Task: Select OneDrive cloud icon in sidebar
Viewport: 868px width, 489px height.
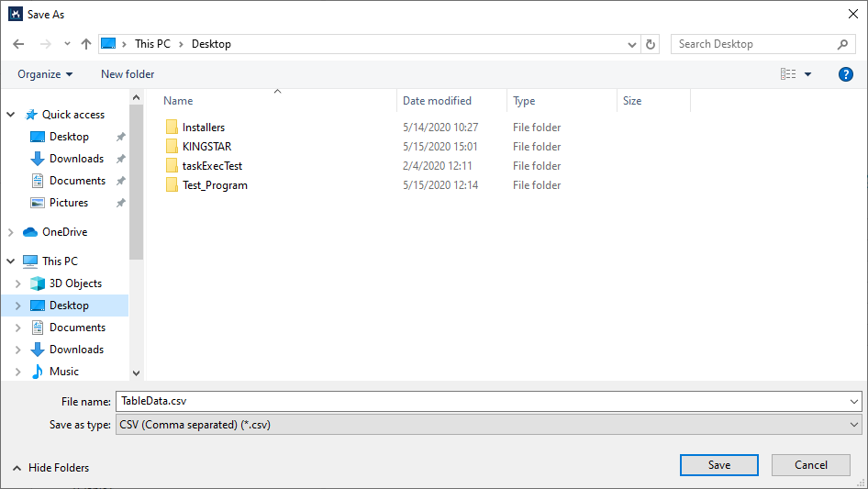Action: 30,232
